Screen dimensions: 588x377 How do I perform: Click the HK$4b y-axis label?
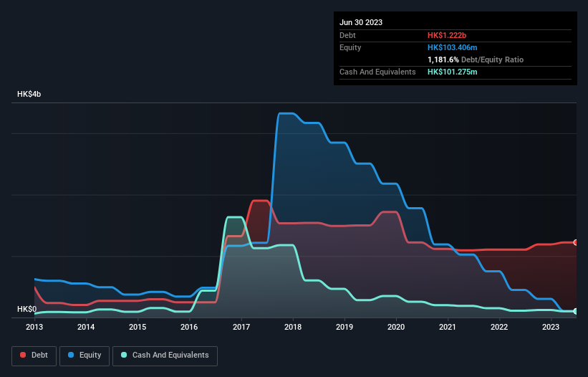tap(29, 94)
